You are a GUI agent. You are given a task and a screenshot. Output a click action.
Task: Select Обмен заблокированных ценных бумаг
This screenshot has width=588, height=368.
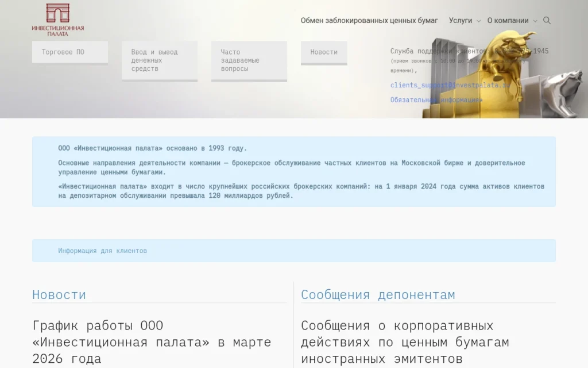coord(370,20)
